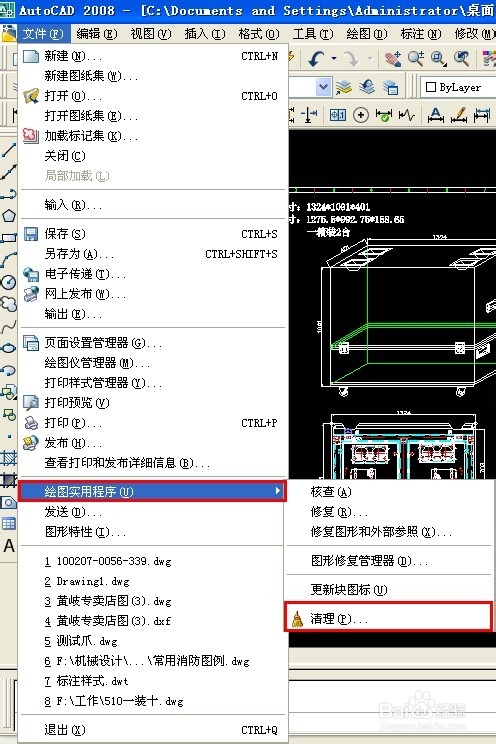Open the undo history dropdown arrow
Image resolution: width=496 pixels, height=744 pixels.
tap(334, 59)
